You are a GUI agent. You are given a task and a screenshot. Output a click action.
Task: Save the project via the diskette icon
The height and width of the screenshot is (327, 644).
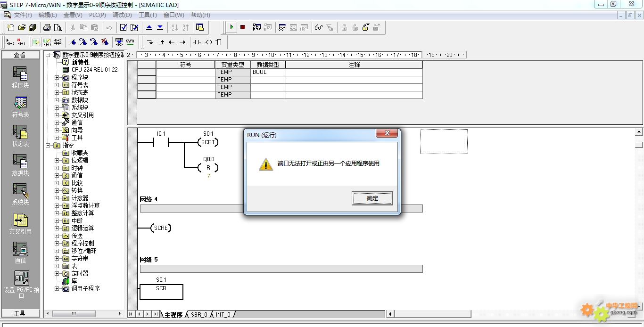(x=33, y=27)
